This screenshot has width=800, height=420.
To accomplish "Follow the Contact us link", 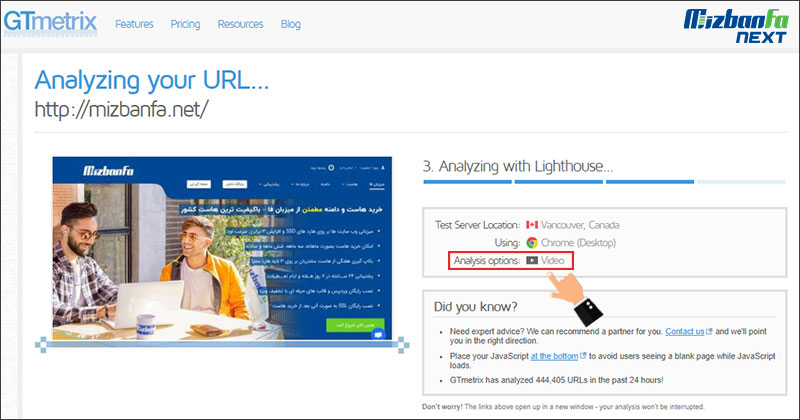I will pos(684,331).
